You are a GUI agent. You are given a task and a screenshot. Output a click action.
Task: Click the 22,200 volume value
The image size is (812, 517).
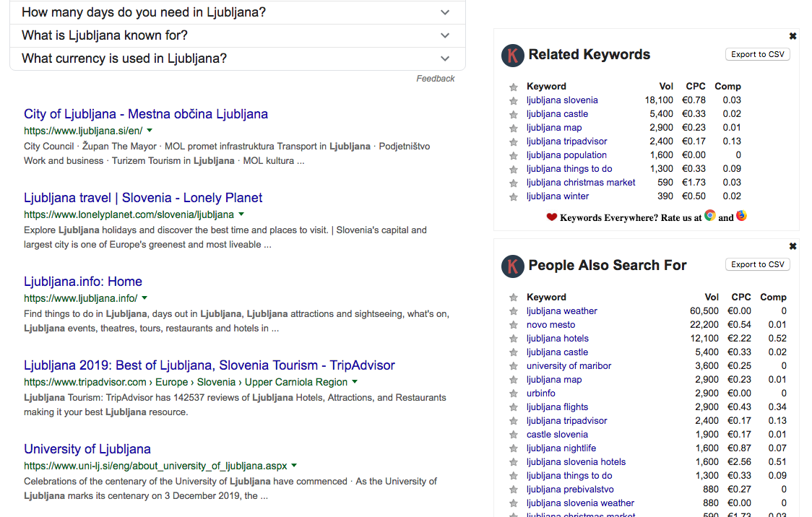tap(704, 325)
